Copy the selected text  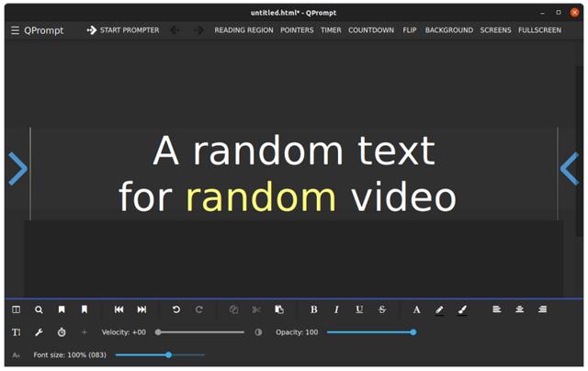(233, 309)
